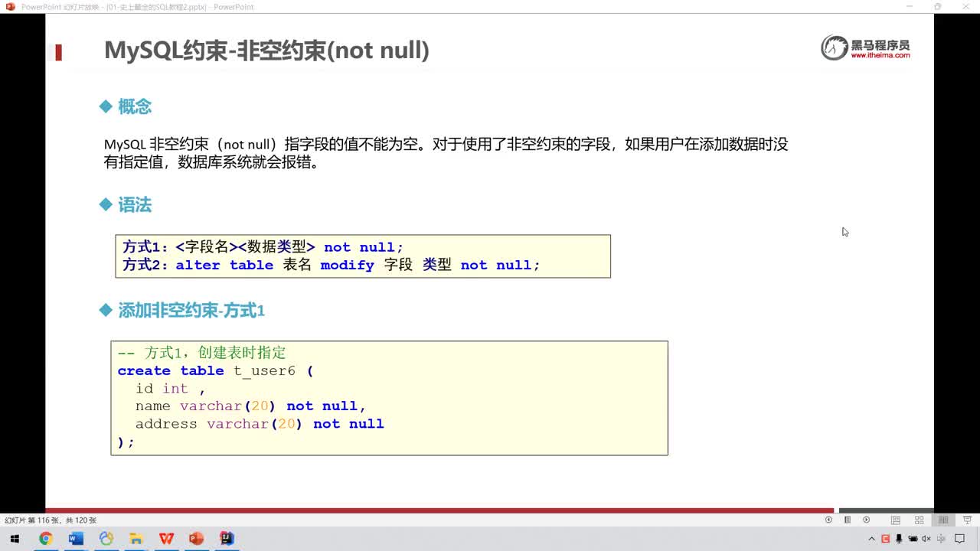Click the 'address varchar(20) not null' line

pyautogui.click(x=260, y=424)
